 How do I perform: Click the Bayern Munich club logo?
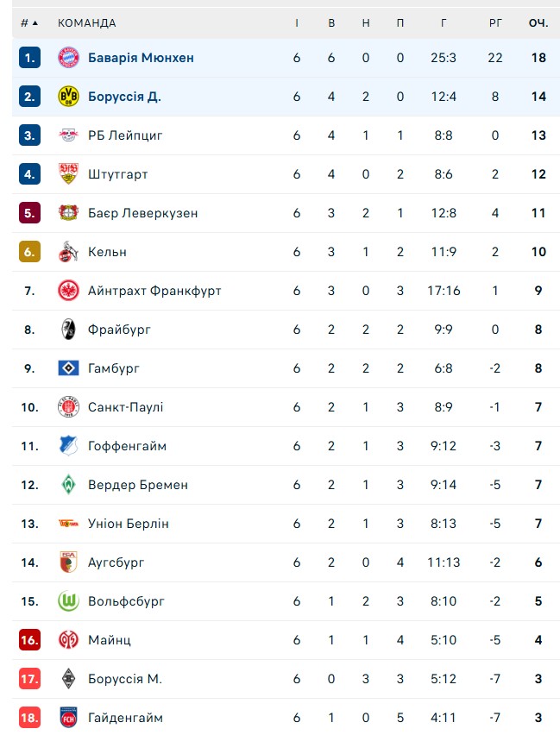68,58
